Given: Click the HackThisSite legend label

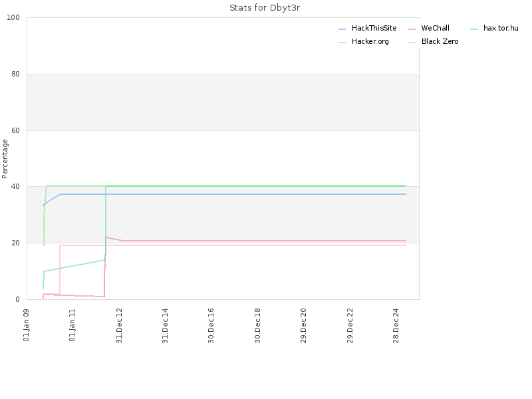Looking at the screenshot, I should tap(374, 28).
